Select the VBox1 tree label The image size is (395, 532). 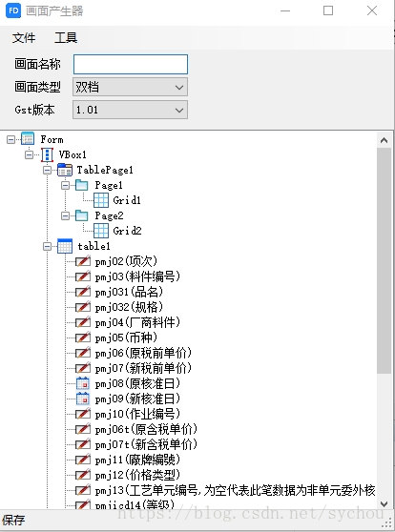pos(73,154)
